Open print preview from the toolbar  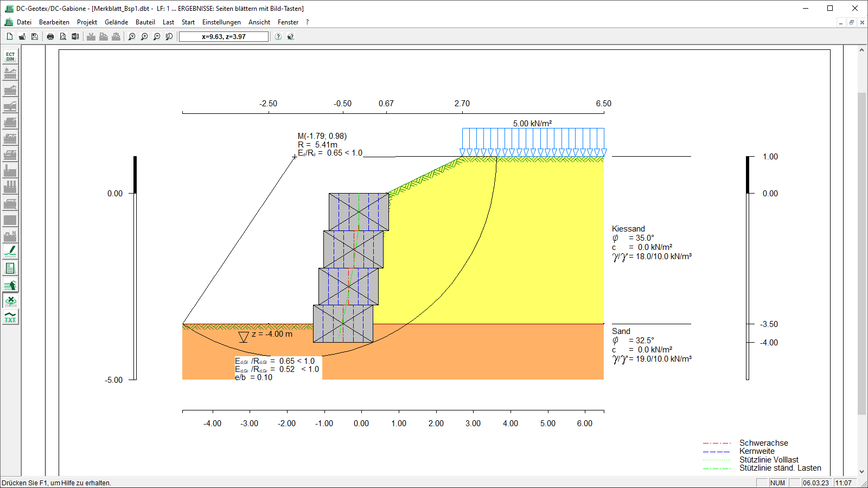(63, 37)
